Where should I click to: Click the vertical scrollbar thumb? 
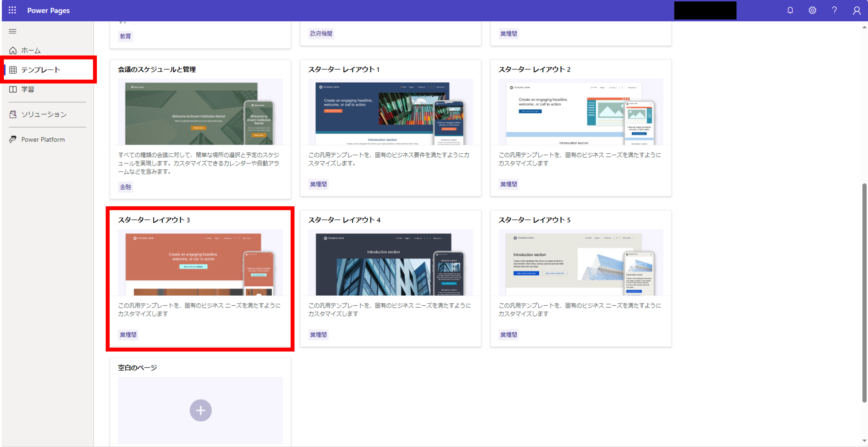coord(864,293)
